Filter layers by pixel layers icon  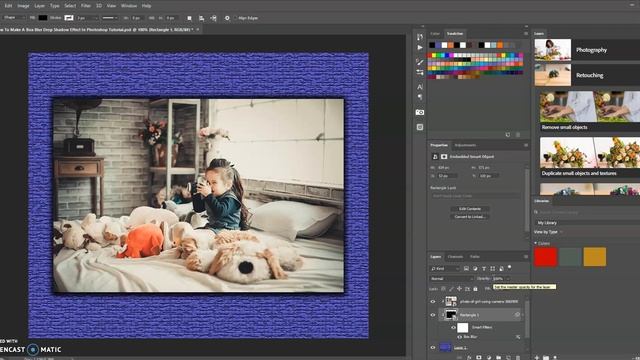(466, 269)
